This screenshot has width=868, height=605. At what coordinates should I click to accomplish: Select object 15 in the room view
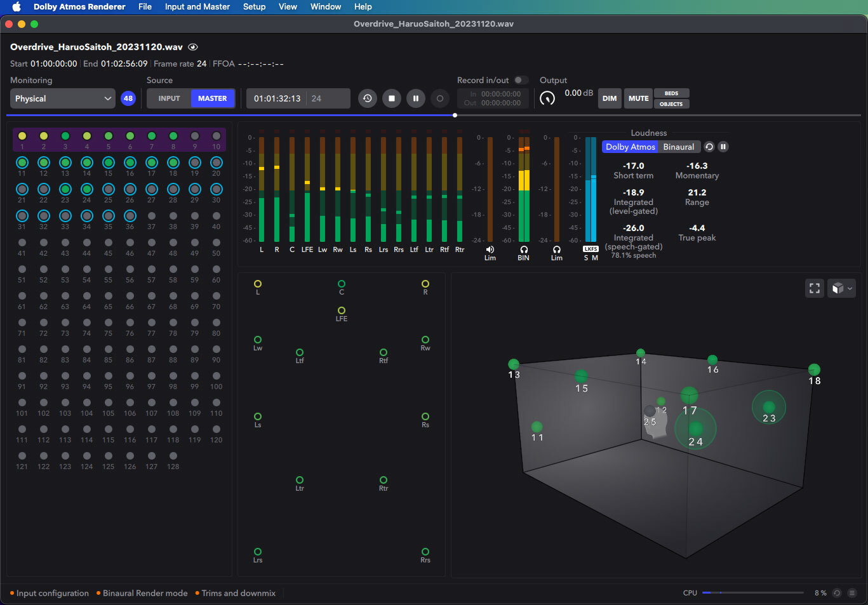581,376
